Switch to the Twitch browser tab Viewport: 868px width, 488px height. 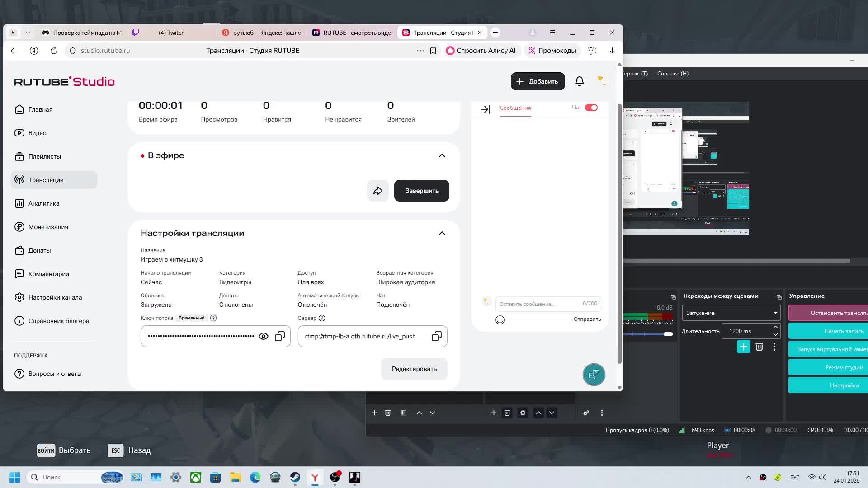(172, 33)
